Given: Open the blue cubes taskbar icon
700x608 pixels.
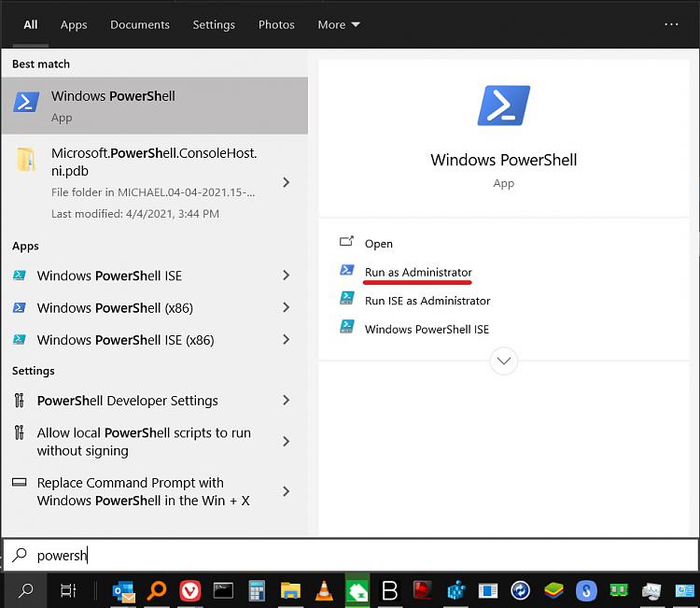Looking at the screenshot, I should click(x=455, y=591).
